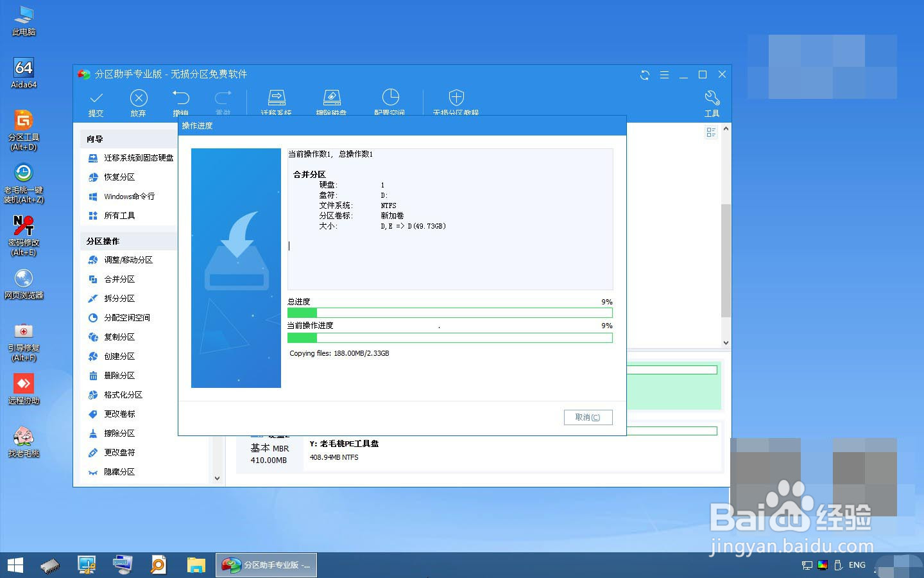Click the 撤销 (Undo) arrow icon
924x578 pixels.
pyautogui.click(x=181, y=98)
